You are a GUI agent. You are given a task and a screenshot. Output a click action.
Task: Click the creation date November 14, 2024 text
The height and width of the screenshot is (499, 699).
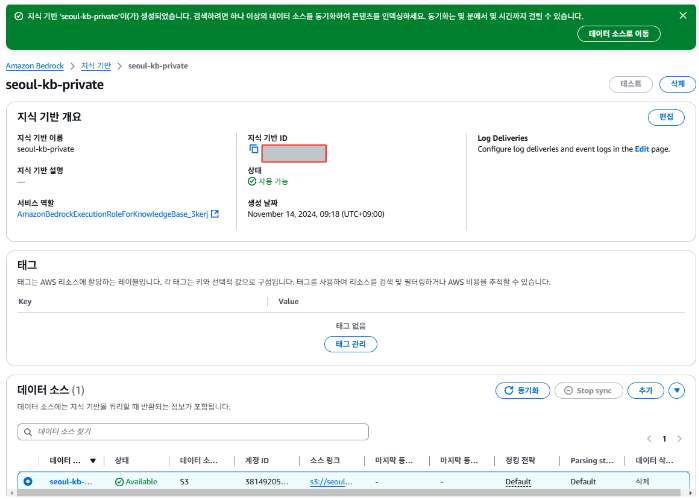[316, 214]
